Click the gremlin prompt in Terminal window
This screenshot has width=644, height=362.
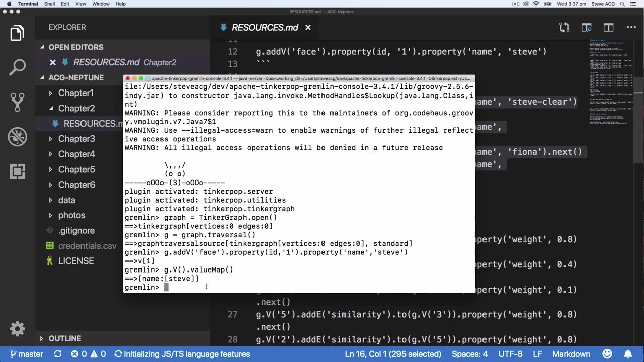point(142,287)
